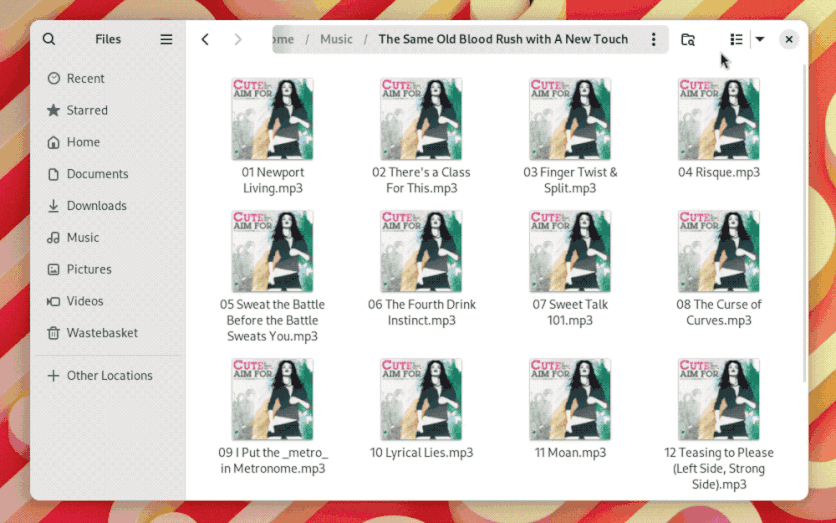
Task: Click the Downloads arrow icon
Action: (x=53, y=206)
